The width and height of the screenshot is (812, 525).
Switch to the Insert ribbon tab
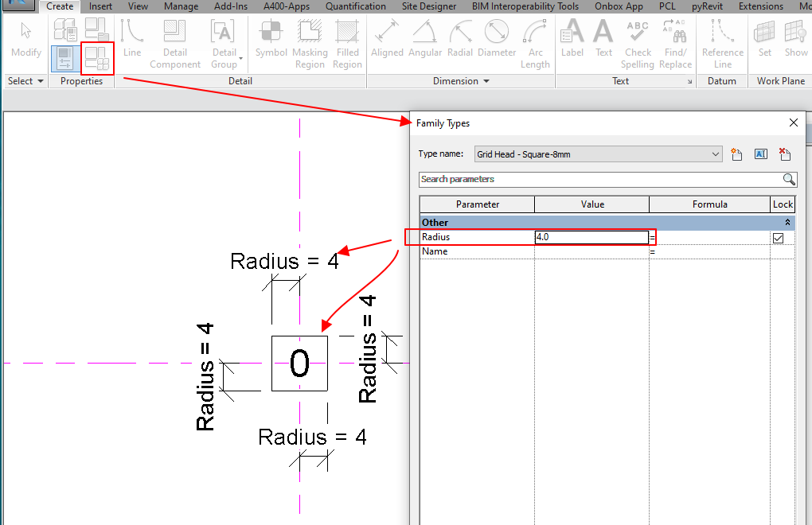click(x=100, y=6)
